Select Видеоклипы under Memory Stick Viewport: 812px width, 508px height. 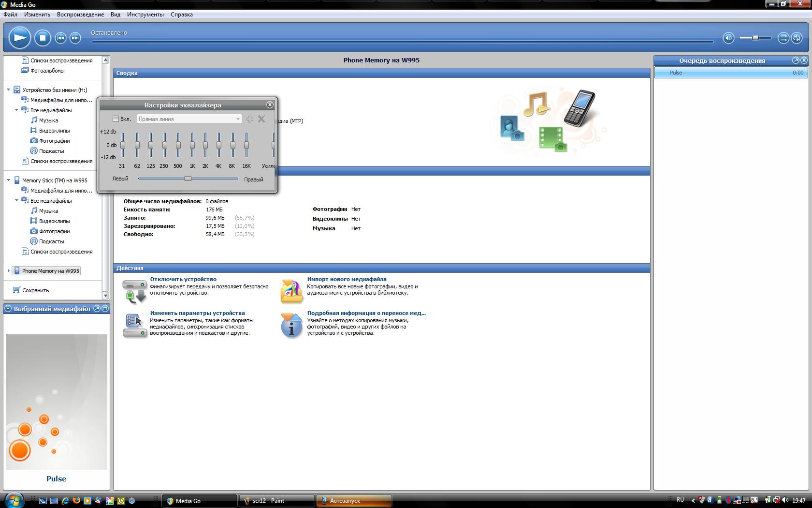[x=55, y=221]
